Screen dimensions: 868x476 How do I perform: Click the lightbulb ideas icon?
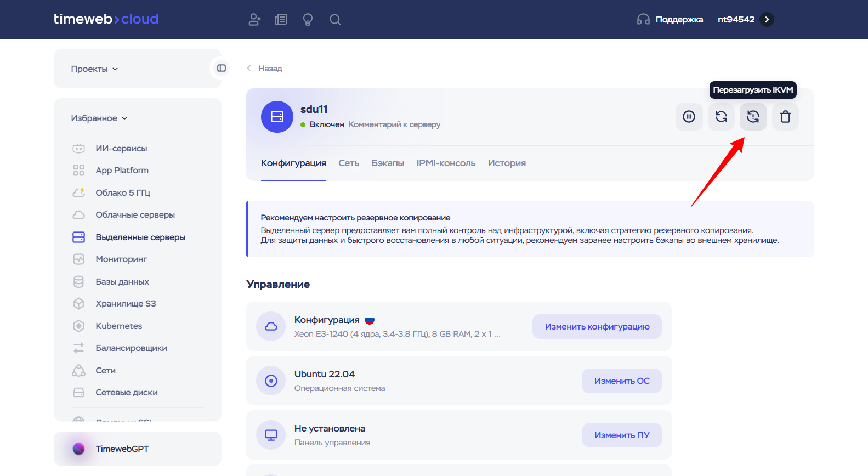pyautogui.click(x=308, y=20)
